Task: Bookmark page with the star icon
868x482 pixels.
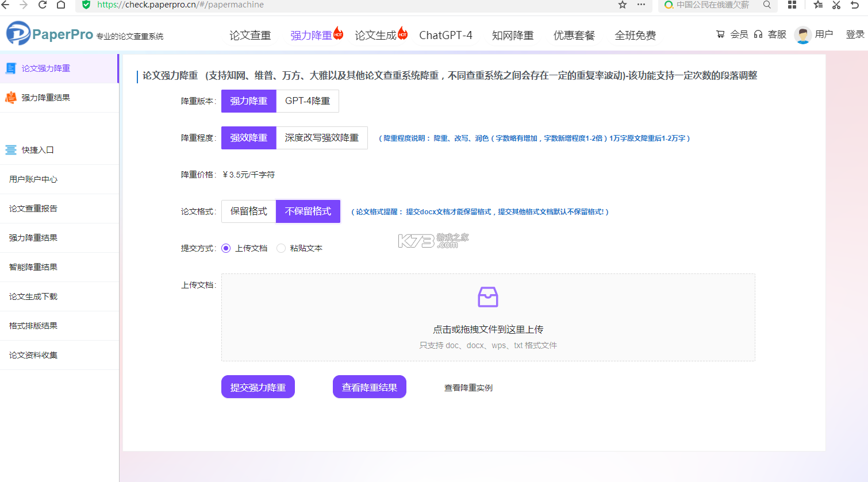Action: [623, 5]
